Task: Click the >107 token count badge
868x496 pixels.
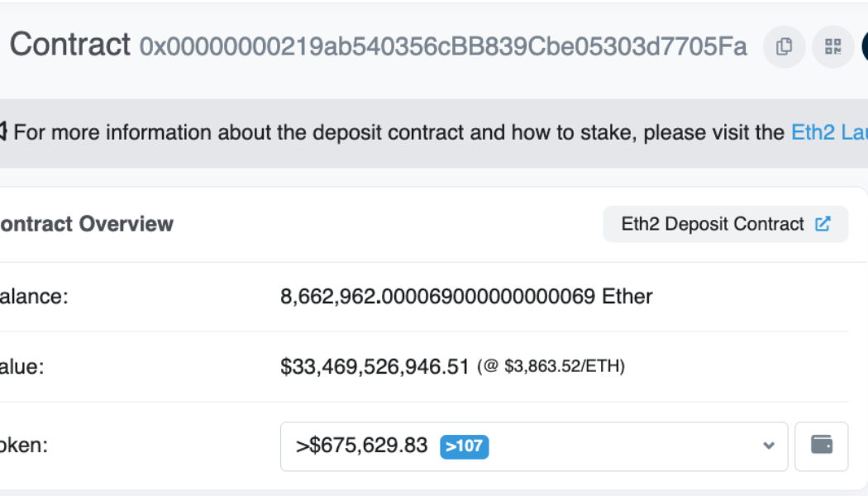Action: [x=464, y=446]
